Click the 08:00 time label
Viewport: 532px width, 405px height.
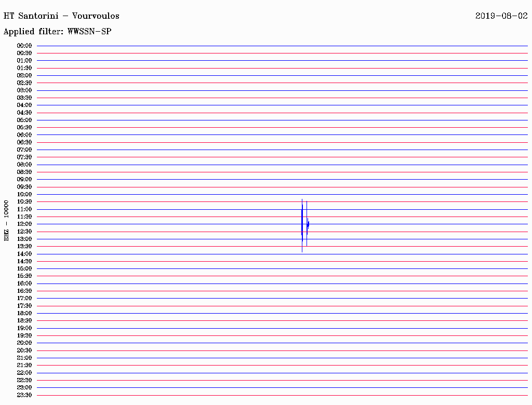coord(24,165)
